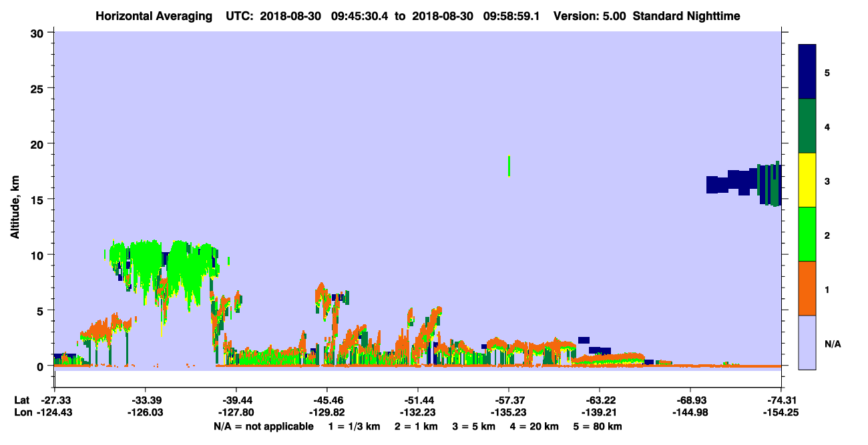Image resolution: width=868 pixels, height=445 pixels.
Task: Click the 30 km altitude tick label
Action: coord(39,33)
